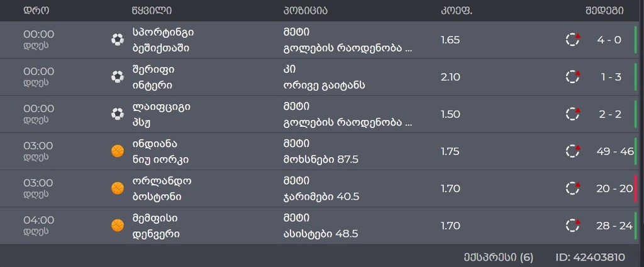Click the დრო column header
This screenshot has height=267, width=644.
point(36,11)
